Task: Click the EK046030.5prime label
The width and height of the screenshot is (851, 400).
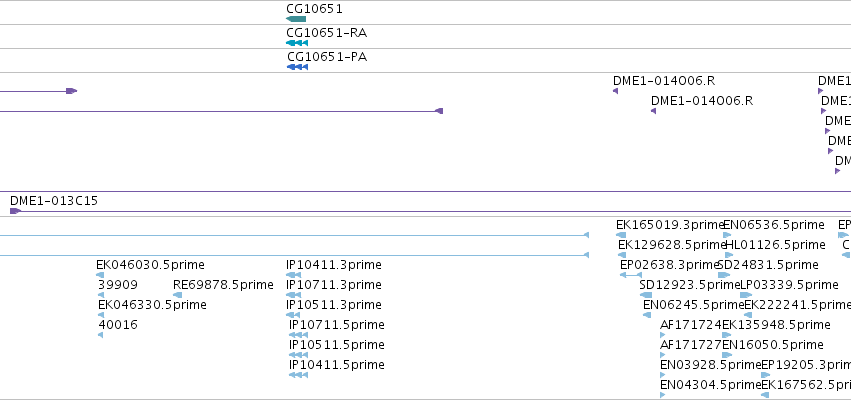Action: pos(150,265)
